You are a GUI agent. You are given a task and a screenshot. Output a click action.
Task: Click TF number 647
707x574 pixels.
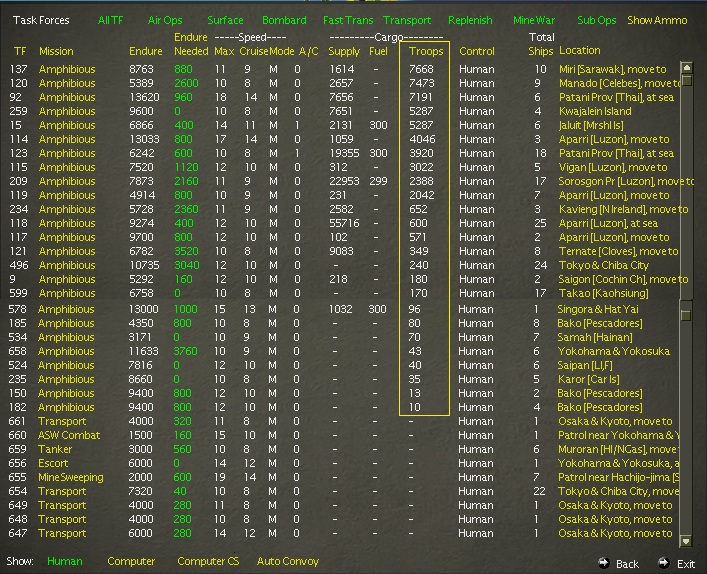point(18,533)
